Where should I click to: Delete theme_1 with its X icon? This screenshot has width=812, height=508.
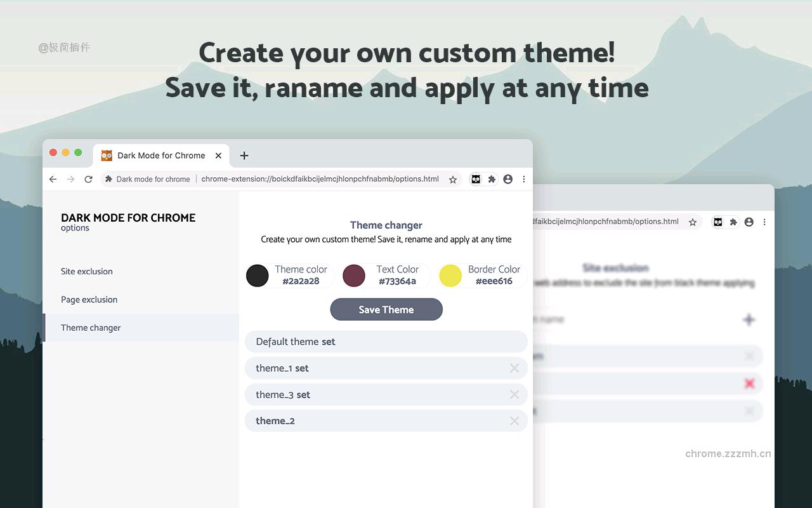click(x=514, y=368)
